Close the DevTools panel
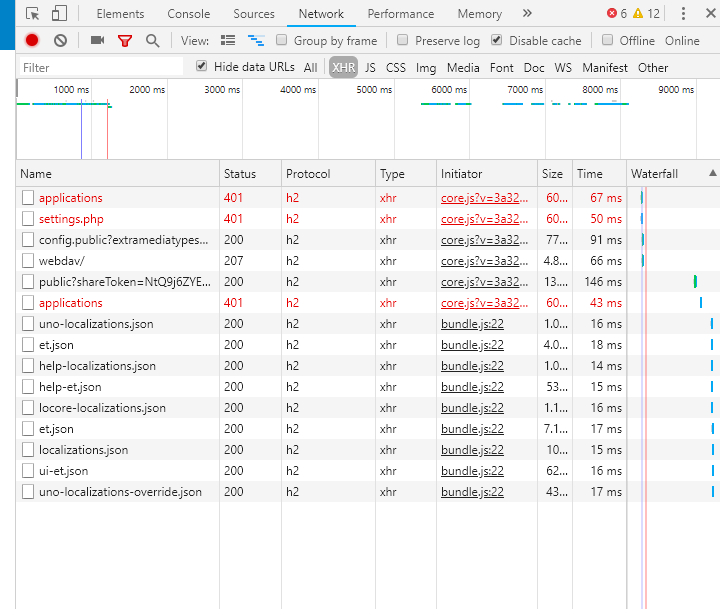The width and height of the screenshot is (720, 609). pos(710,13)
